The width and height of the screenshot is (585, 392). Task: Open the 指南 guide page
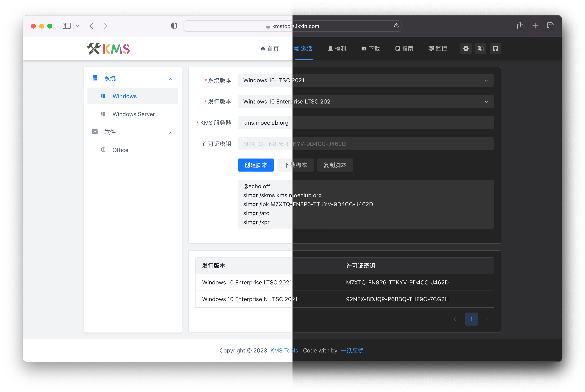click(x=404, y=48)
